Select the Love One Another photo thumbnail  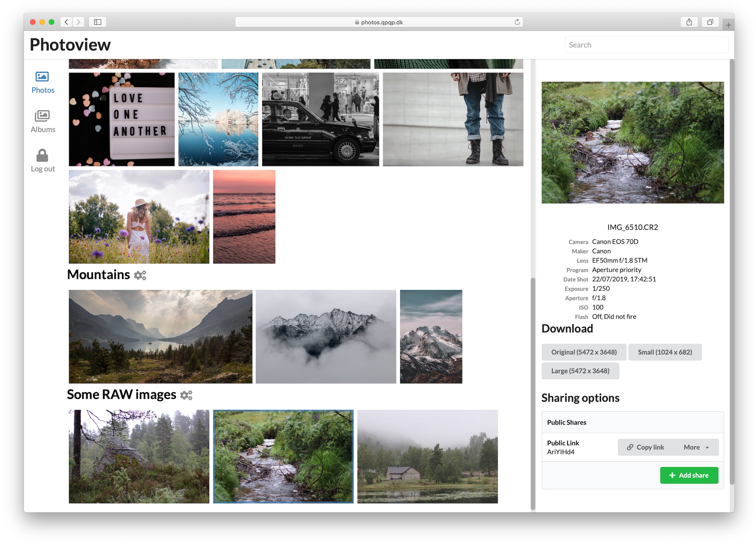[x=122, y=119]
